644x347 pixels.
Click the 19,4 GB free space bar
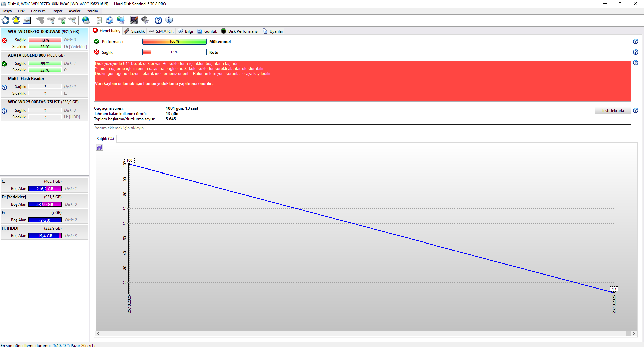pyautogui.click(x=45, y=236)
